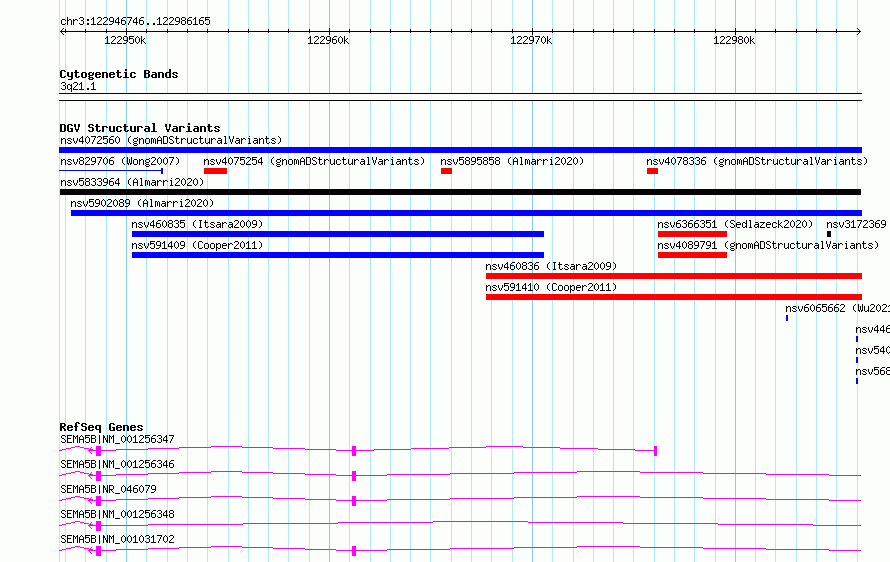Open the nsv460835 (Itsara2009) label
Viewport: 890px width, 562px height.
pyautogui.click(x=197, y=224)
